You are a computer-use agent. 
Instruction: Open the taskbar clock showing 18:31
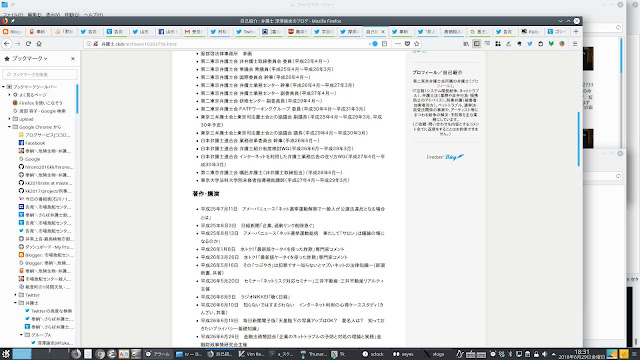point(582,354)
